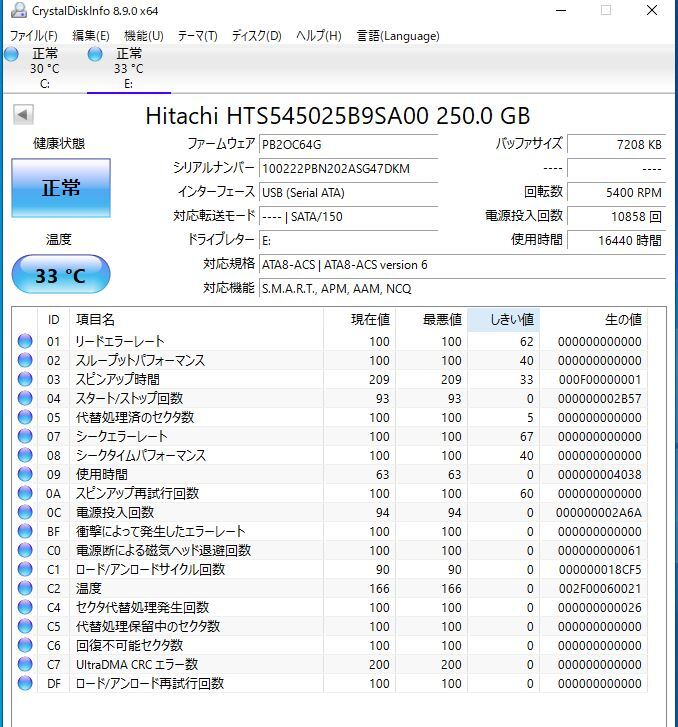Click status orb for DF ロード/アンロード再試行回数
The height and width of the screenshot is (727, 678).
[25, 683]
